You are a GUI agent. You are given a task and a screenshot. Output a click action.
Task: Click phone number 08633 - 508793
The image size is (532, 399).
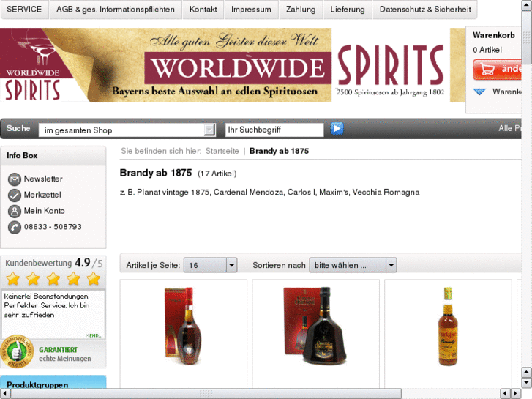click(53, 227)
